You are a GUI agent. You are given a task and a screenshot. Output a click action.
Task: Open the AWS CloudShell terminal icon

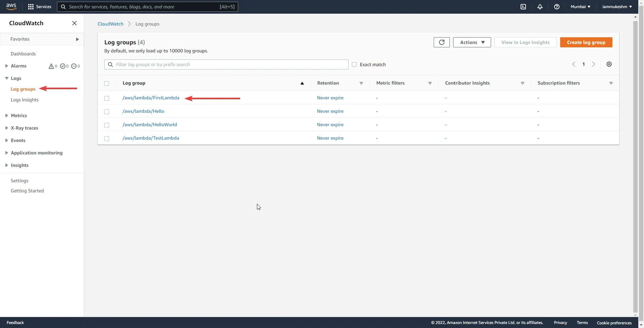point(523,7)
